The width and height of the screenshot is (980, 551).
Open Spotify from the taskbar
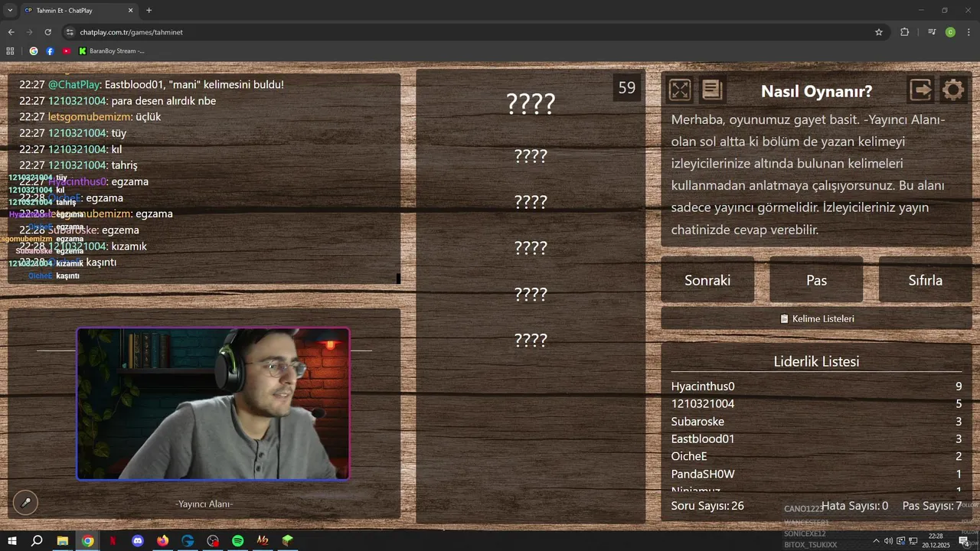click(237, 541)
